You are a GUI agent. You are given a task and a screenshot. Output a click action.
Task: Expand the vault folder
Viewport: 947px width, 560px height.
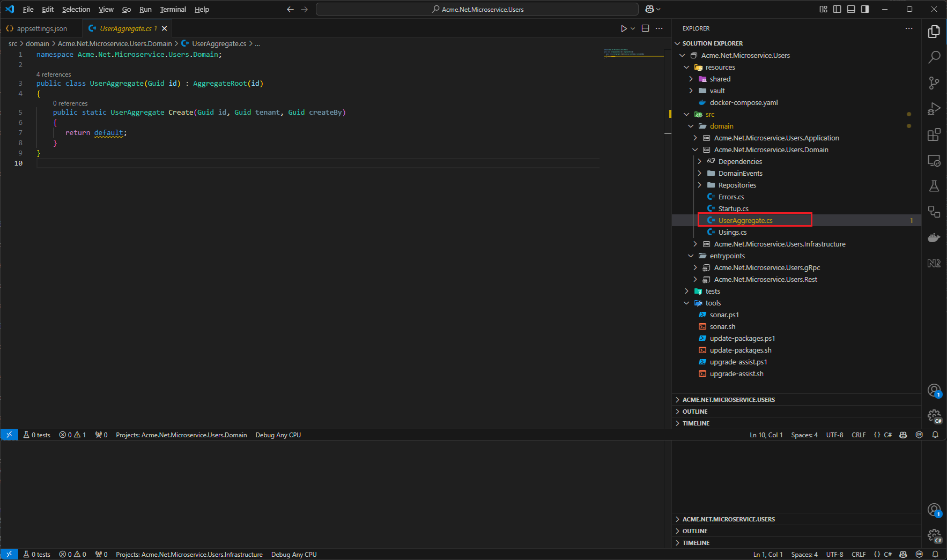coord(691,91)
